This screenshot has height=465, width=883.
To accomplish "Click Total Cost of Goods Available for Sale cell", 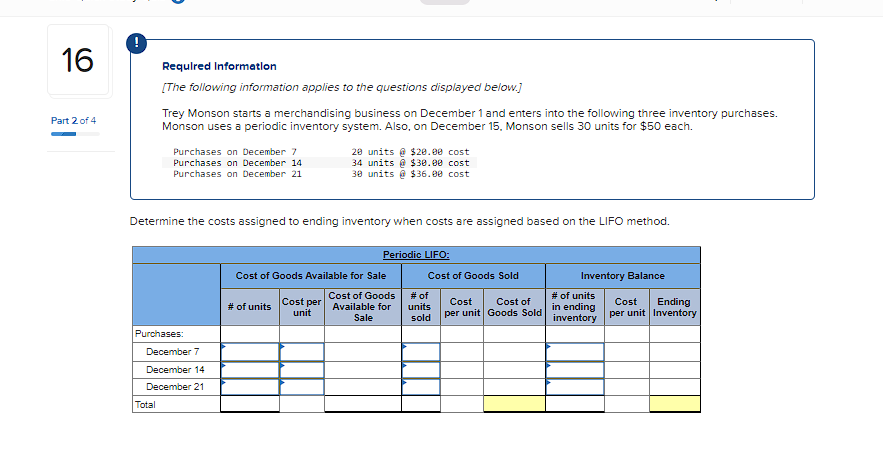I will click(363, 404).
